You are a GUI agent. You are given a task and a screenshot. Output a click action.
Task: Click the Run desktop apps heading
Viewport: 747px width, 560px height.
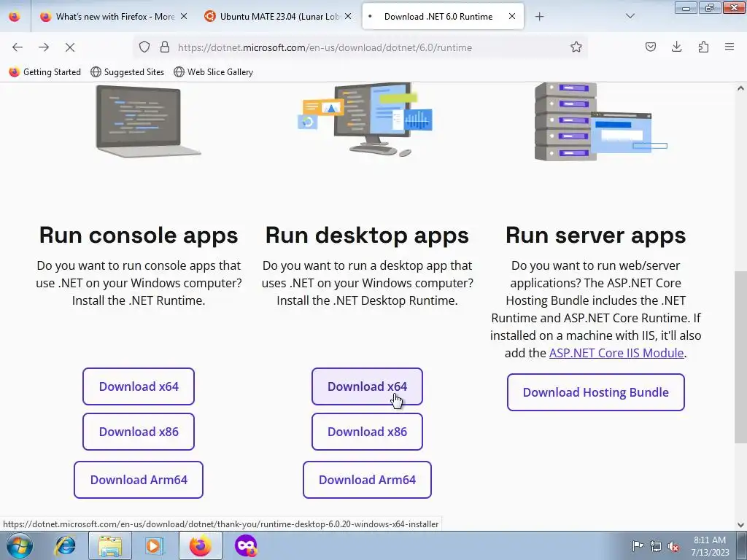click(x=367, y=236)
